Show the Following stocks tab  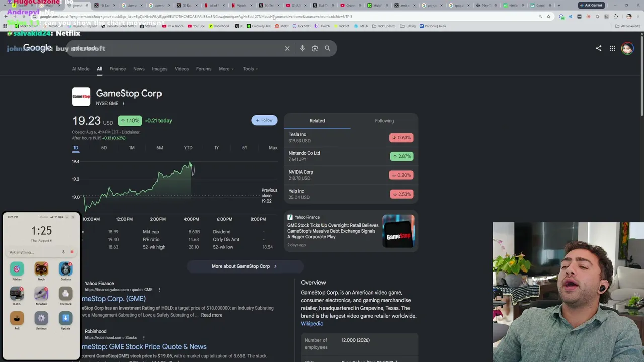[x=384, y=121]
